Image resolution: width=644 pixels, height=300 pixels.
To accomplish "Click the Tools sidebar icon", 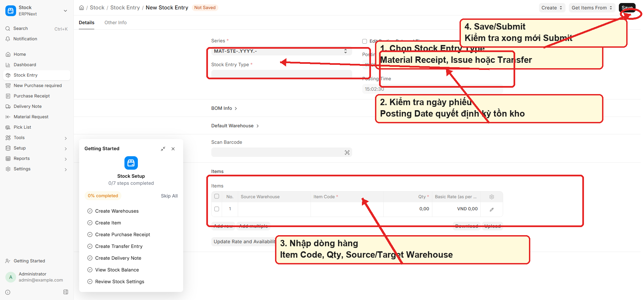I will point(8,138).
